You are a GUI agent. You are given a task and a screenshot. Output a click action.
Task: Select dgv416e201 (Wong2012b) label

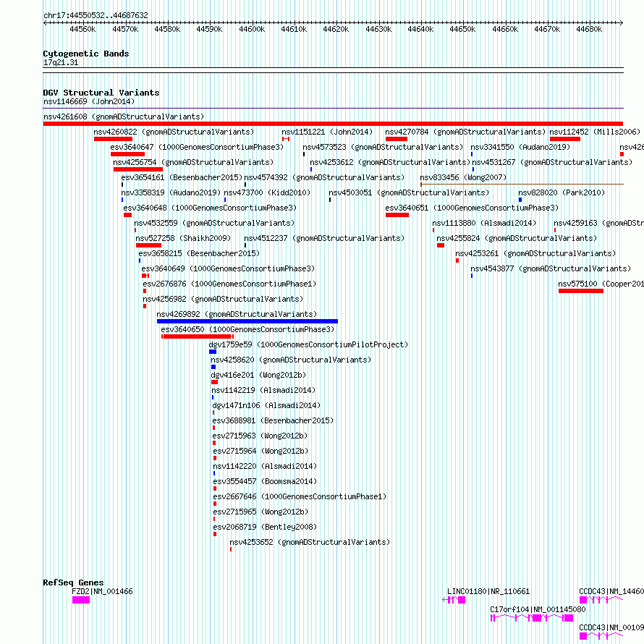point(259,375)
